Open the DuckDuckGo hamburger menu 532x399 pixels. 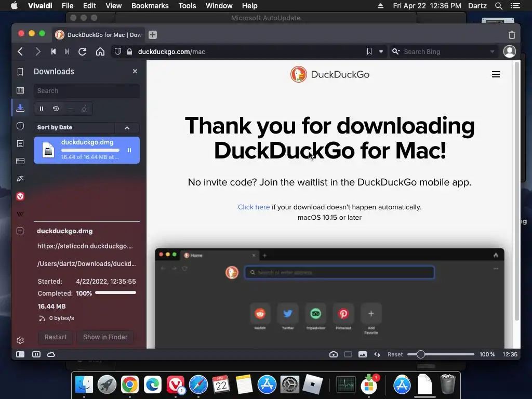[496, 74]
